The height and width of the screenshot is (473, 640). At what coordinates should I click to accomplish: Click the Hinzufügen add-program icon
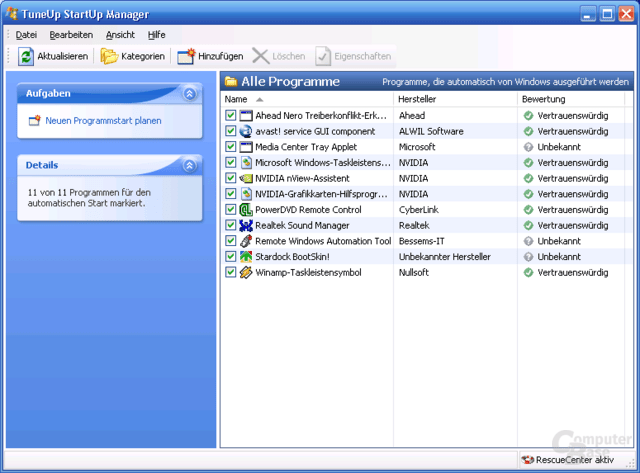click(187, 56)
